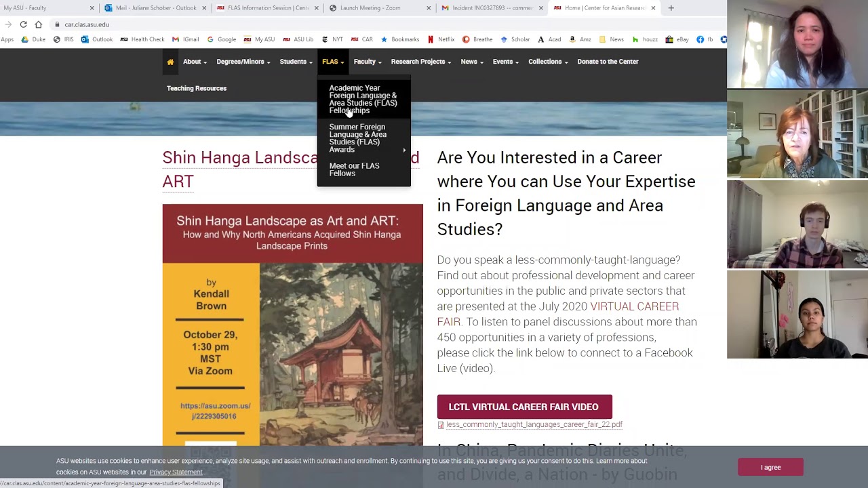The height and width of the screenshot is (488, 868).
Task: Open the Facebook fb bookmark
Action: [x=705, y=39]
